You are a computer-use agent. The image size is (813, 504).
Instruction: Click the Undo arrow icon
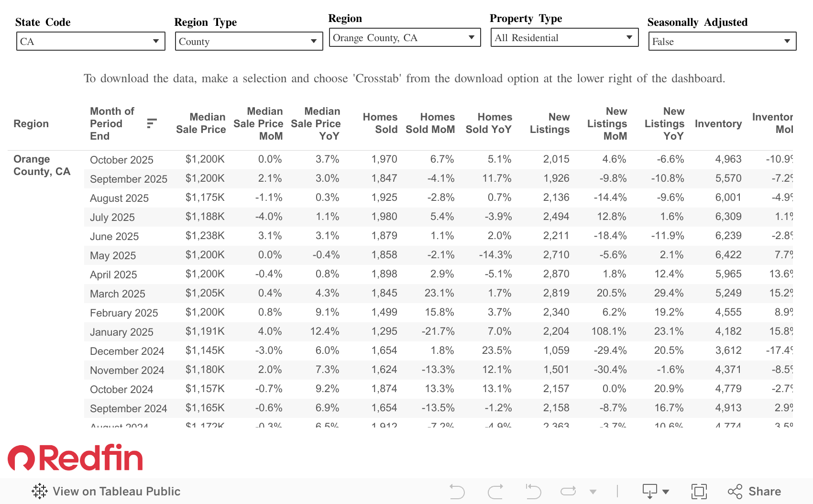click(457, 491)
